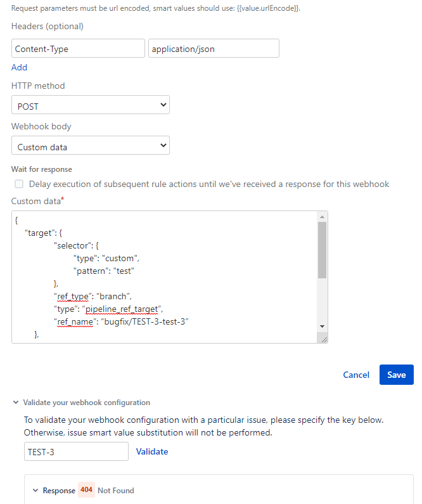Image resolution: width=422 pixels, height=504 pixels.
Task: Click the Add header link
Action: click(19, 67)
